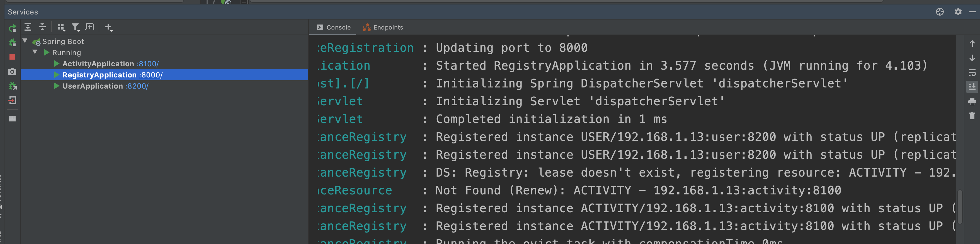Click the Open in New Tab icon

click(x=90, y=27)
